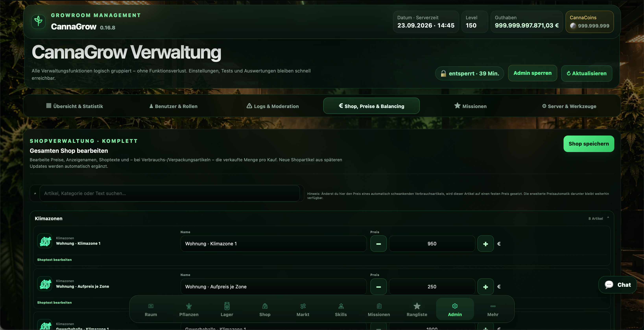Increase price of Wohnung · Klimazone 1
This screenshot has width=644, height=330.
(485, 244)
